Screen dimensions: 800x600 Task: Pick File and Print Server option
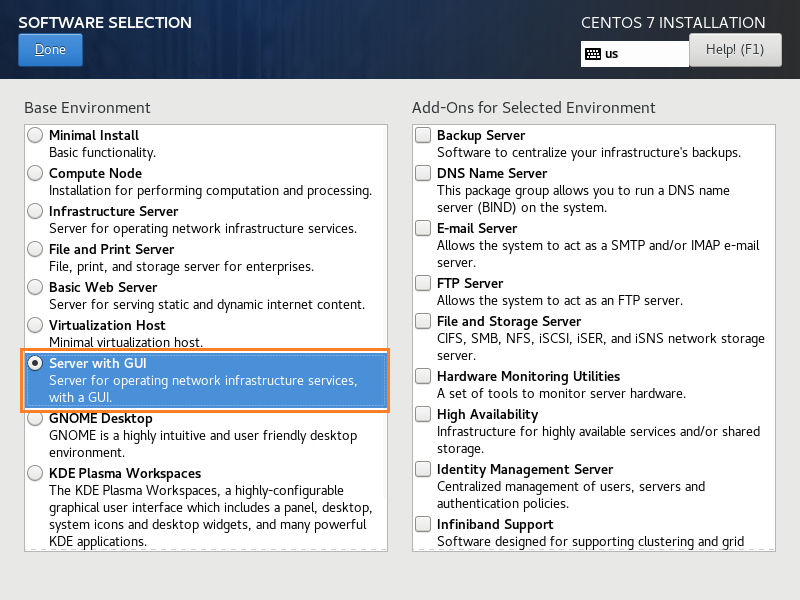pos(35,249)
